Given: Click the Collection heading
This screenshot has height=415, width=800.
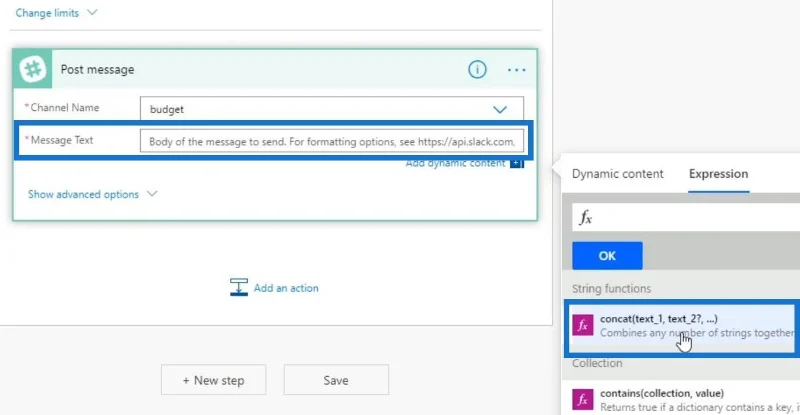Looking at the screenshot, I should tap(597, 363).
